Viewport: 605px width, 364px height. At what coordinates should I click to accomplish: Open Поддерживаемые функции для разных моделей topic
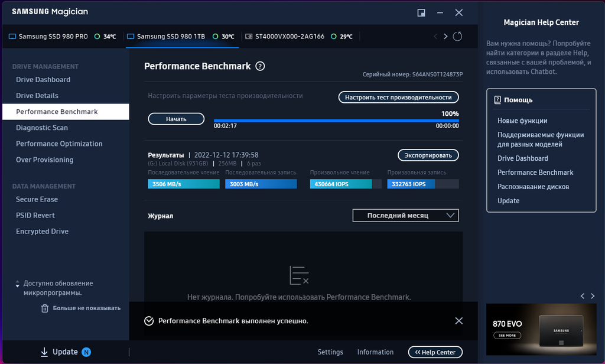coord(541,139)
